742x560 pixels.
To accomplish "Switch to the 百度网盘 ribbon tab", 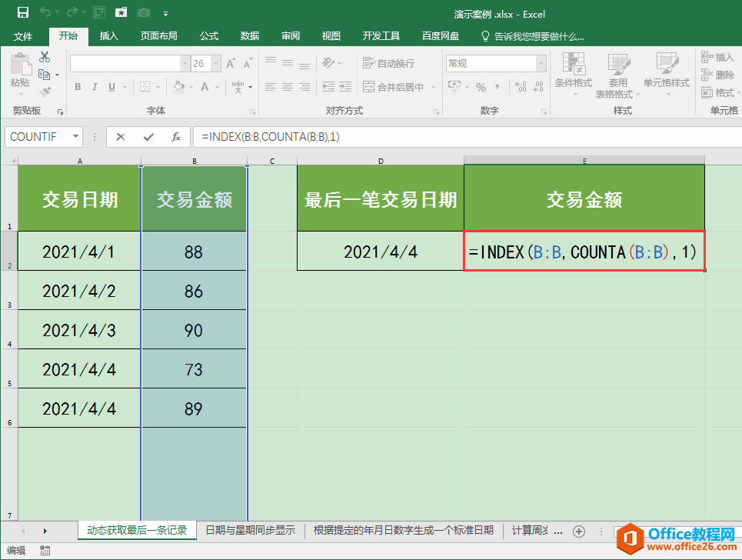I will [x=440, y=36].
